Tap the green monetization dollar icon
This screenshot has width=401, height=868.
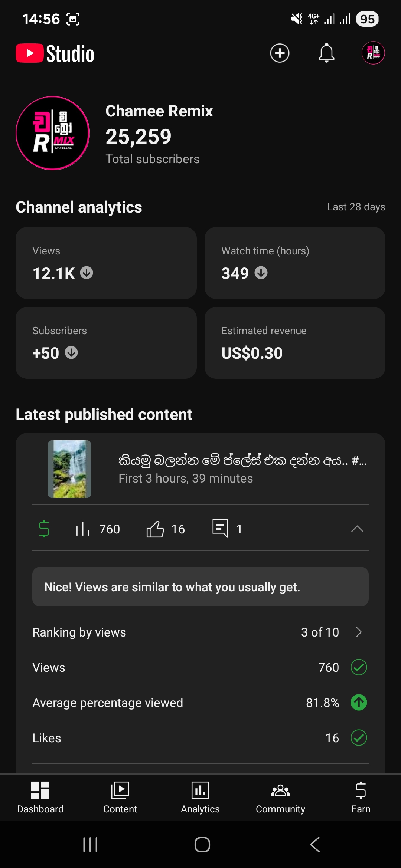[44, 529]
